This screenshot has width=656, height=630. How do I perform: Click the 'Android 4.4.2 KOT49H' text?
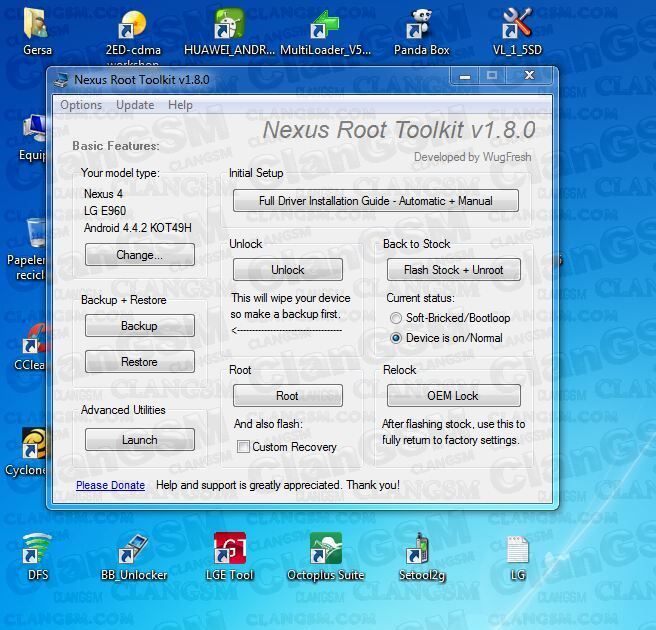click(138, 228)
